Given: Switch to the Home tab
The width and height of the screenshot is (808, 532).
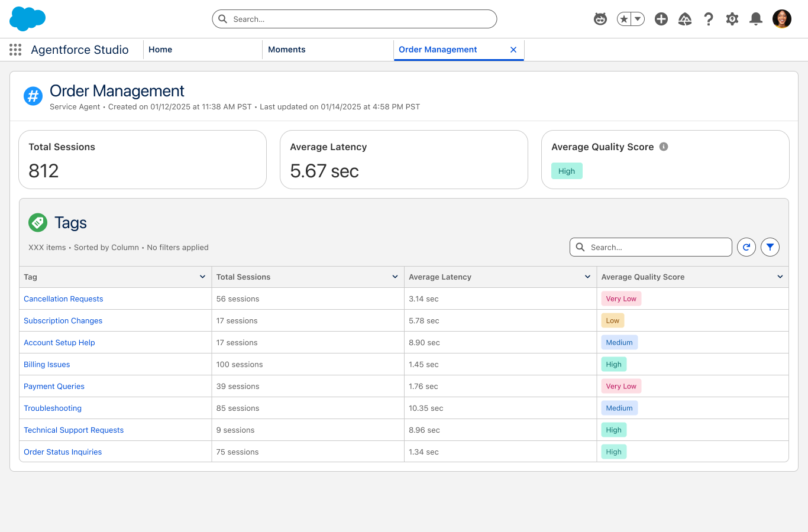Looking at the screenshot, I should [x=160, y=50].
